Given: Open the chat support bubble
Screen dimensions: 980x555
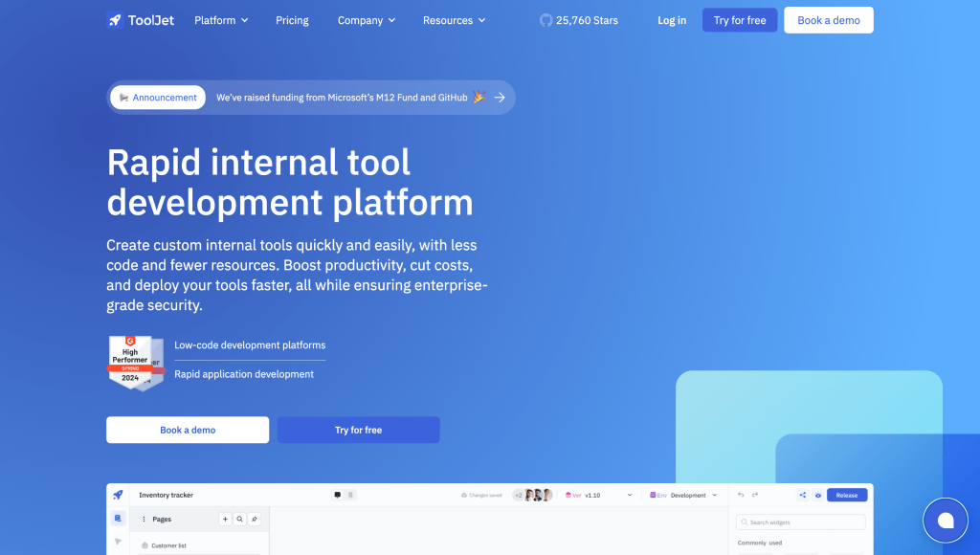Looking at the screenshot, I should click(x=945, y=520).
